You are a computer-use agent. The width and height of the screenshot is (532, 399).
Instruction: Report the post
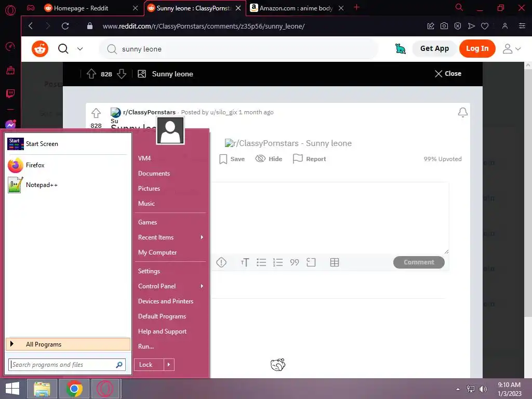point(309,159)
